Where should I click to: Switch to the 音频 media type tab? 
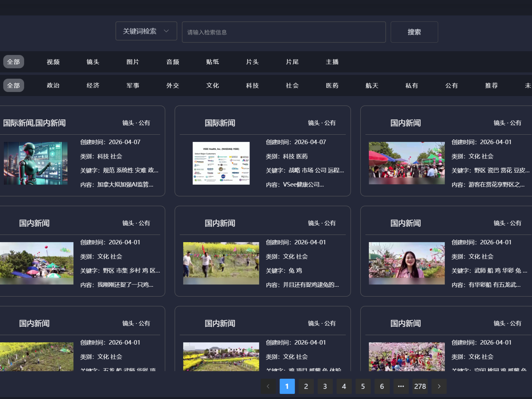(173, 62)
